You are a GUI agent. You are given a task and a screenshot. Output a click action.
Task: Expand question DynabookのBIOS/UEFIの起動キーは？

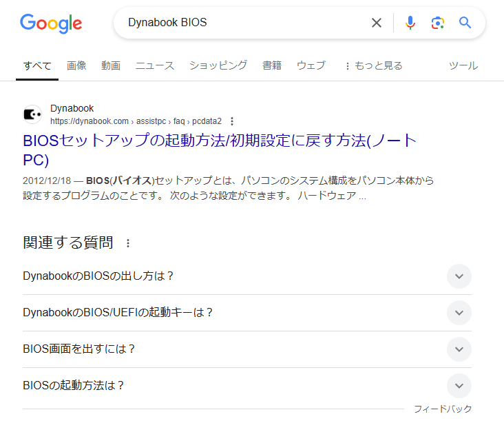coord(459,313)
